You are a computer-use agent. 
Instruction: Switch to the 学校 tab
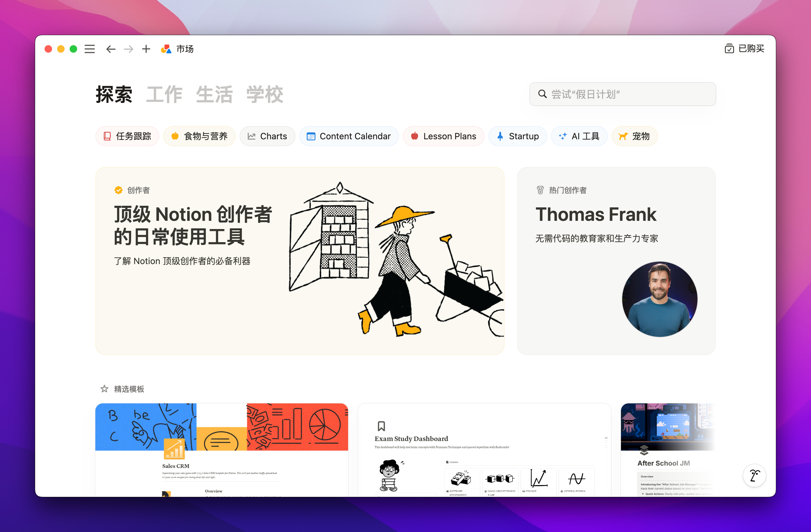pos(265,94)
